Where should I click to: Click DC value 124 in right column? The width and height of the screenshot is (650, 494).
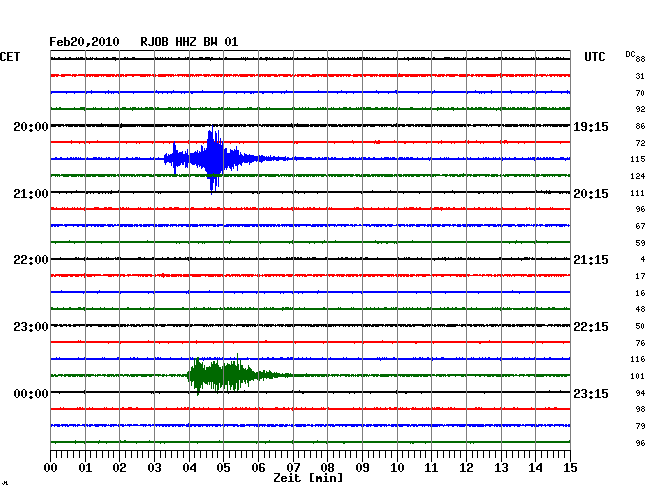click(x=638, y=176)
